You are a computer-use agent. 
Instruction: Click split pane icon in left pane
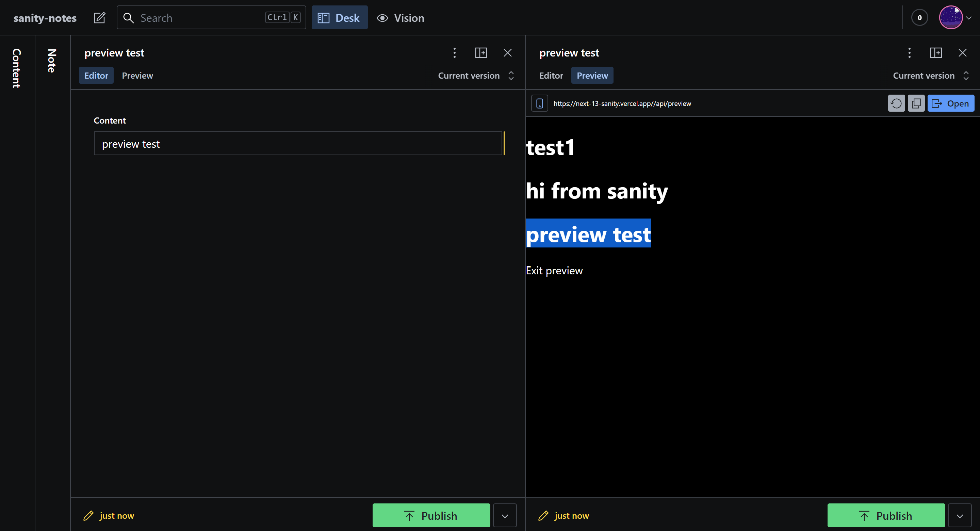click(481, 52)
